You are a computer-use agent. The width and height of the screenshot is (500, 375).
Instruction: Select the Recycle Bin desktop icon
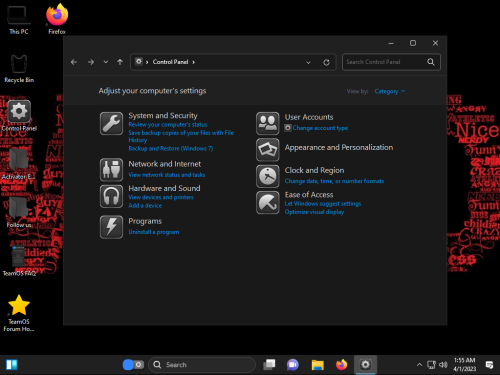pyautogui.click(x=19, y=69)
